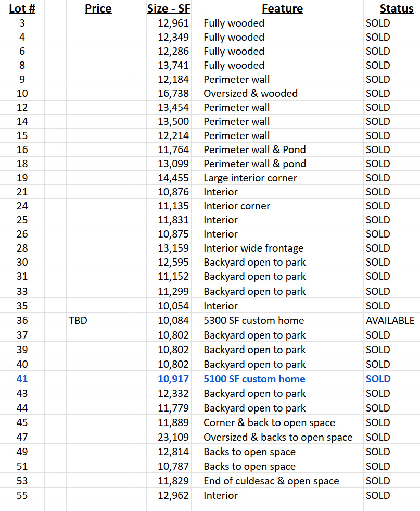Click 'Corner & back to open space' cell
420x511 pixels.
269,422
